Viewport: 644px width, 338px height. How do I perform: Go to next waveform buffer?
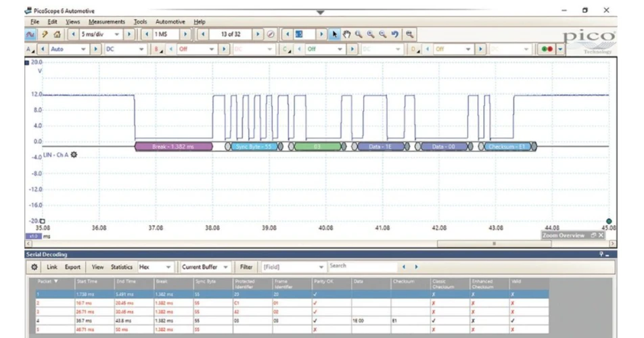258,34
